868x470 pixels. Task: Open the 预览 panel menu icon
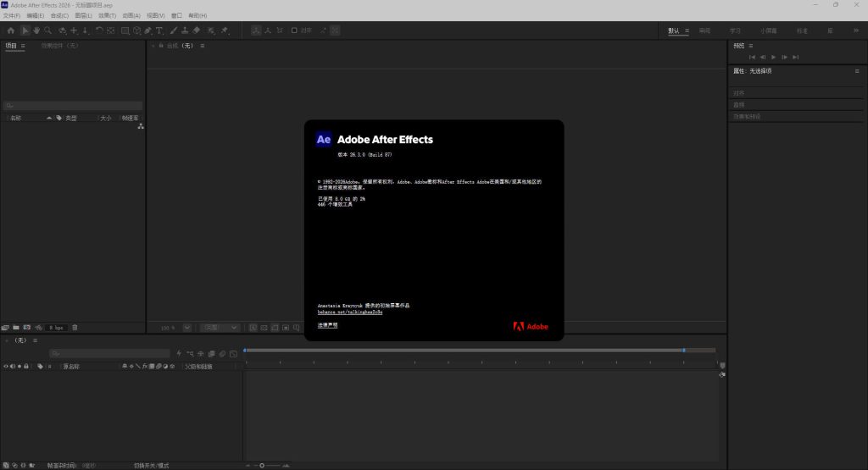751,46
